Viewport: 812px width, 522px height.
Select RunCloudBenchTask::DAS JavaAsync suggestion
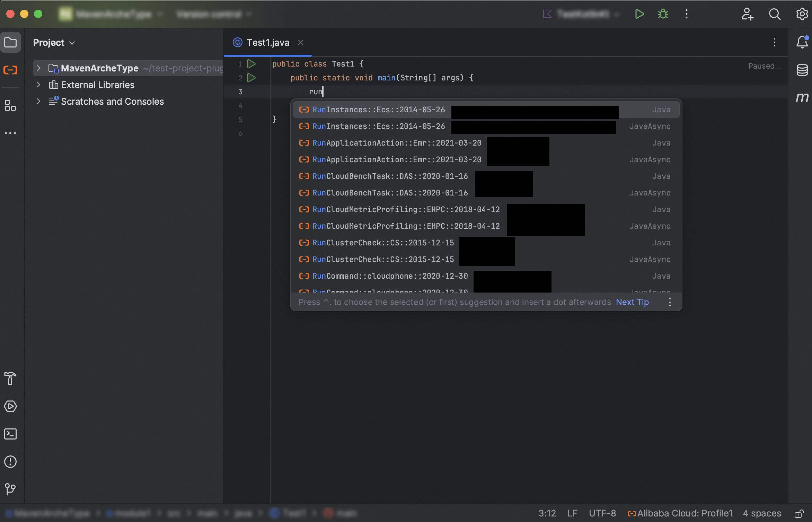(486, 193)
